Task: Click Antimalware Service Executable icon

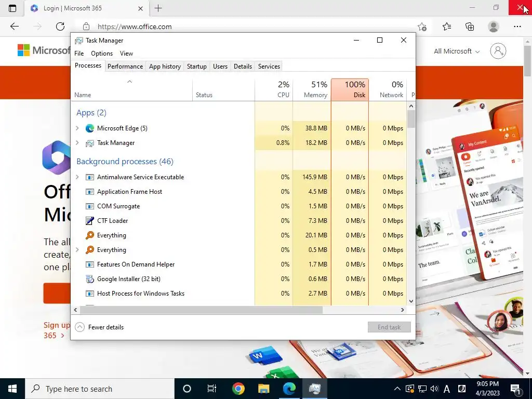Action: coord(89,177)
